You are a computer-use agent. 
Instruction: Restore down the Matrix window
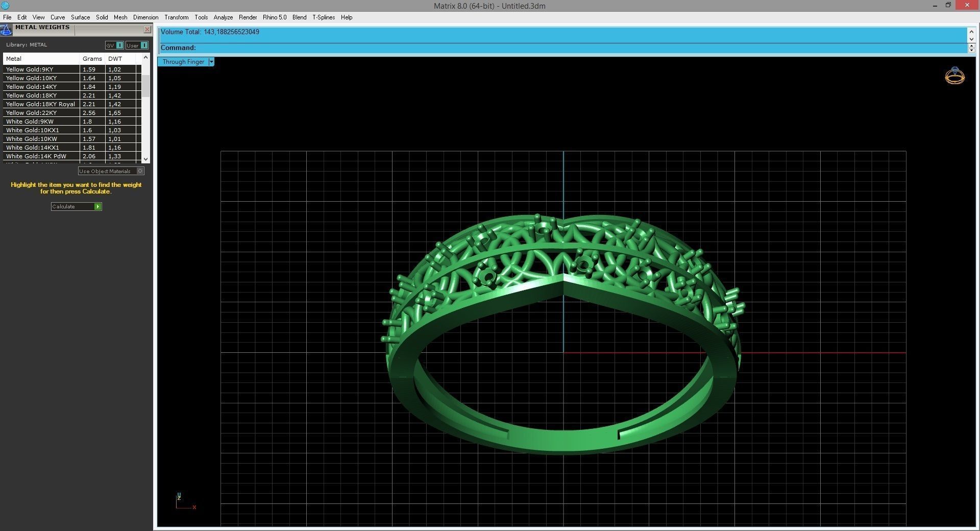(948, 6)
